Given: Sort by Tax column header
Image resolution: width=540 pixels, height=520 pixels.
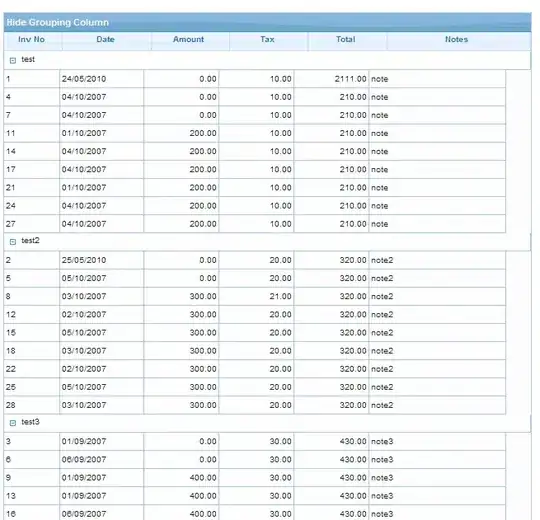Looking at the screenshot, I should [267, 40].
